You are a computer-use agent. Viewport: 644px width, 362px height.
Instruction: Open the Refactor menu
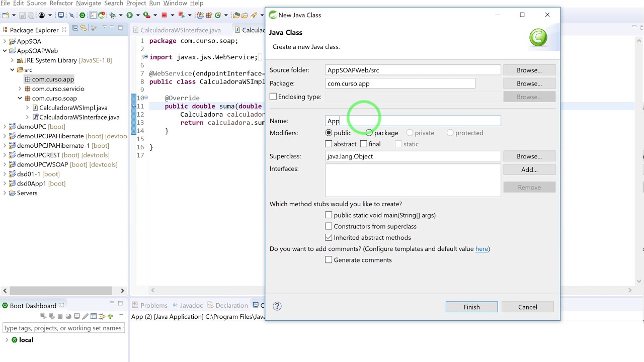[x=61, y=4]
